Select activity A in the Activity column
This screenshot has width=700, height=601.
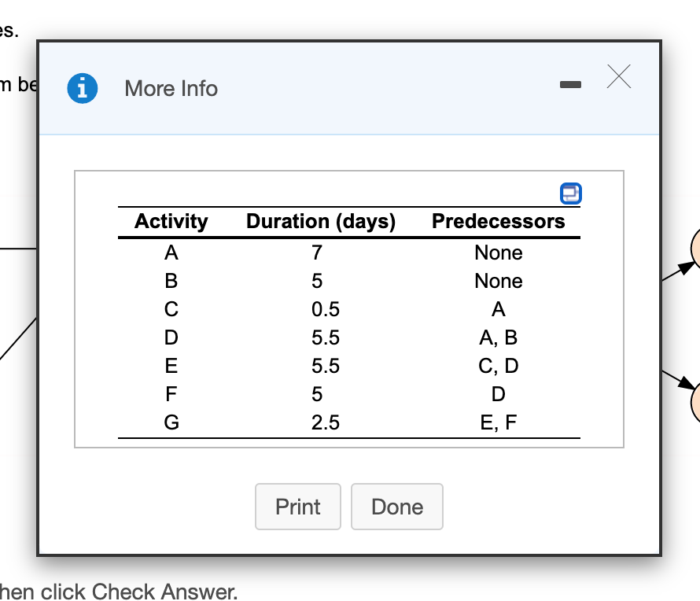[171, 253]
